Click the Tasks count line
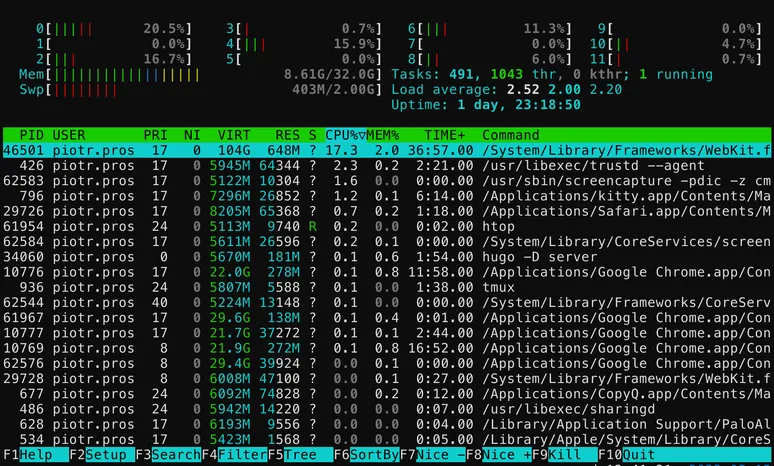Screen dimensions: 774x466 point(552,75)
